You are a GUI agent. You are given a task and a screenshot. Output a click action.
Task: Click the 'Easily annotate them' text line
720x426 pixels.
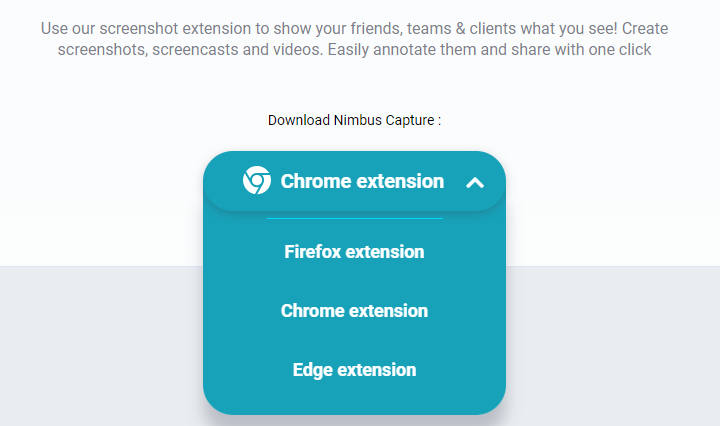tap(354, 50)
